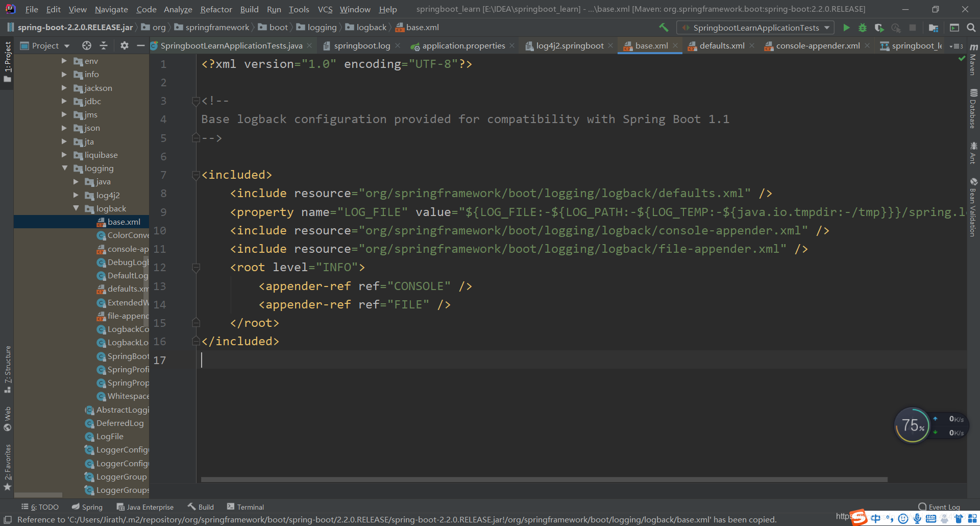Screen dimensions: 980x526
Task: Click springframework in breadcrumb navigation bar
Action: pos(217,27)
